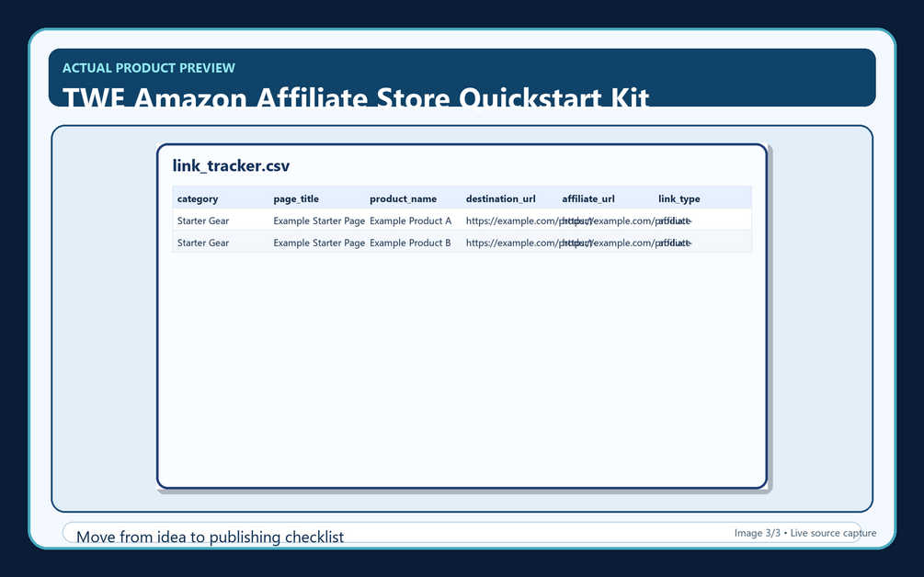The height and width of the screenshot is (577, 924).
Task: Select the 'product_name' column header
Action: click(403, 199)
